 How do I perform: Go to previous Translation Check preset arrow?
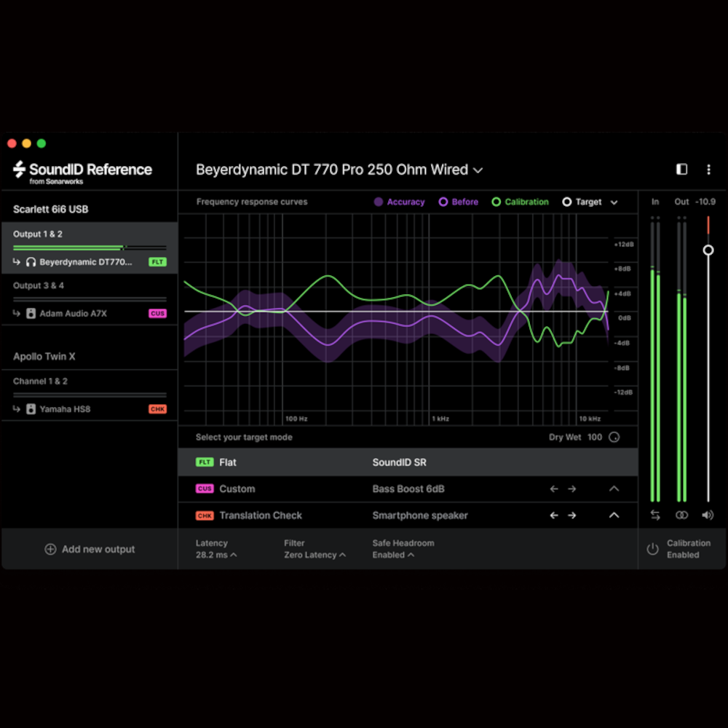[x=554, y=515]
